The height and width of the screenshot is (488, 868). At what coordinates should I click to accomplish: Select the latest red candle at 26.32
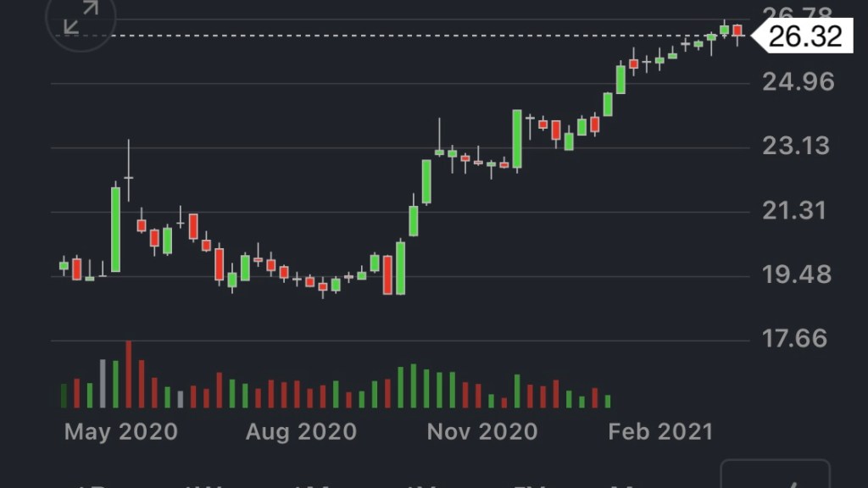[x=737, y=30]
